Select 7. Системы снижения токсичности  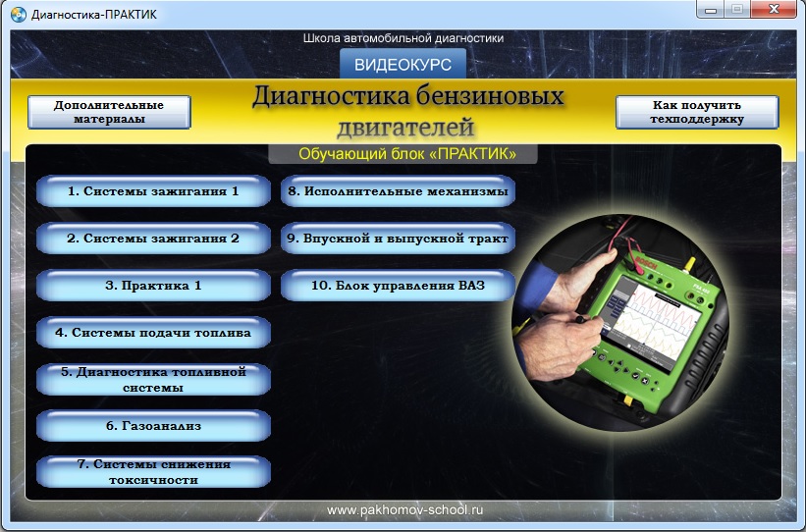pos(153,472)
